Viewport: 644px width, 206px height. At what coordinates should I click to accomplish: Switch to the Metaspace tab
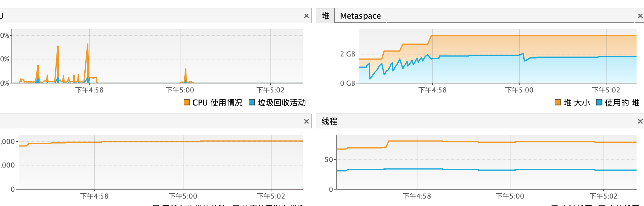[360, 16]
